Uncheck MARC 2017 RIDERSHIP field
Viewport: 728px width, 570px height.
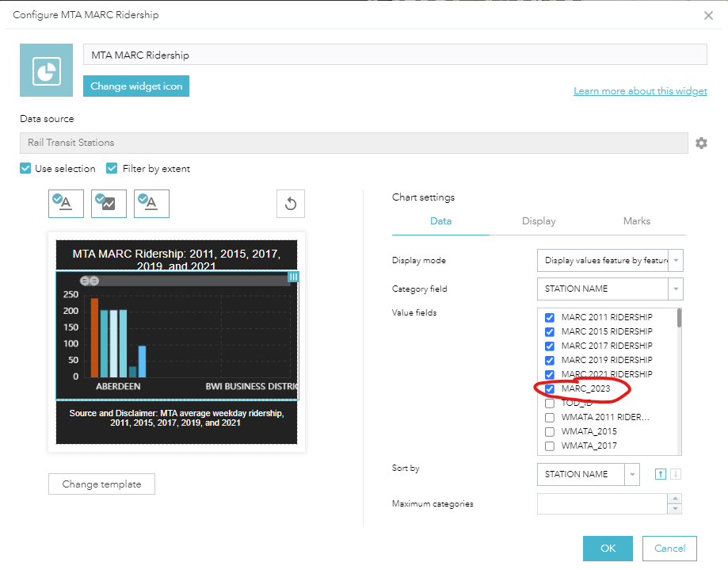(549, 346)
